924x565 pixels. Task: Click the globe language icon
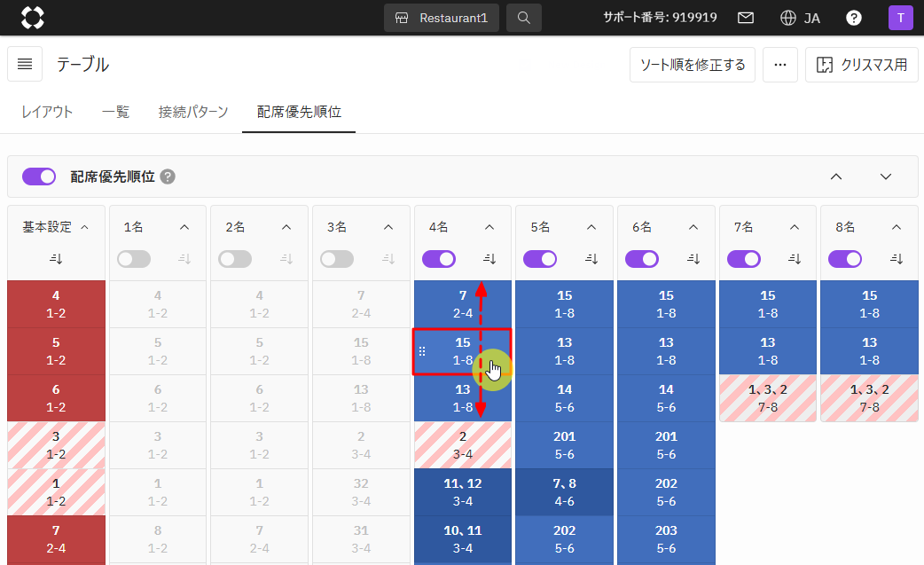click(787, 18)
